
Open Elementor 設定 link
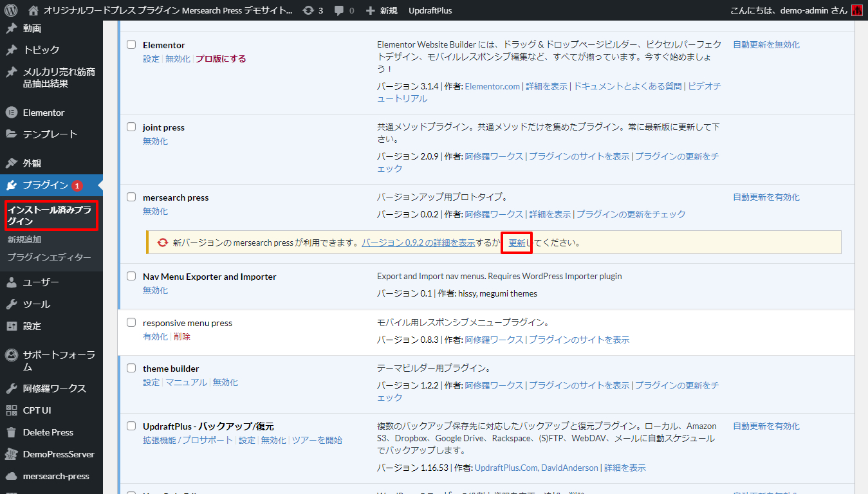151,59
